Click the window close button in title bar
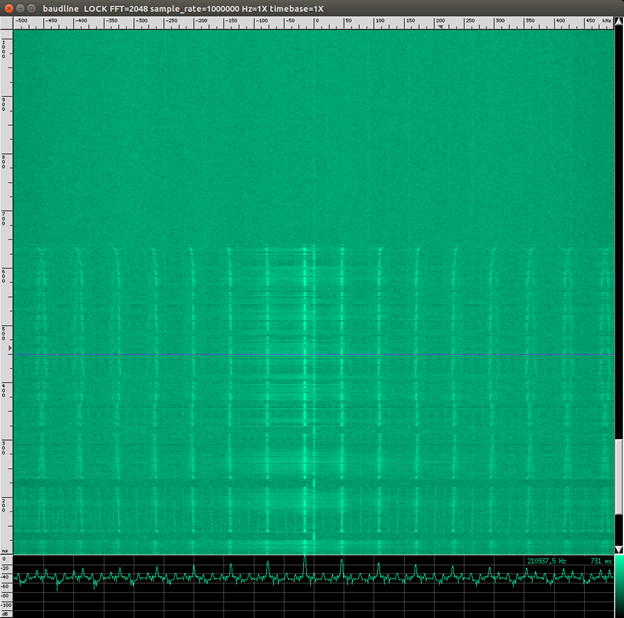The width and height of the screenshot is (624, 618). click(8, 8)
